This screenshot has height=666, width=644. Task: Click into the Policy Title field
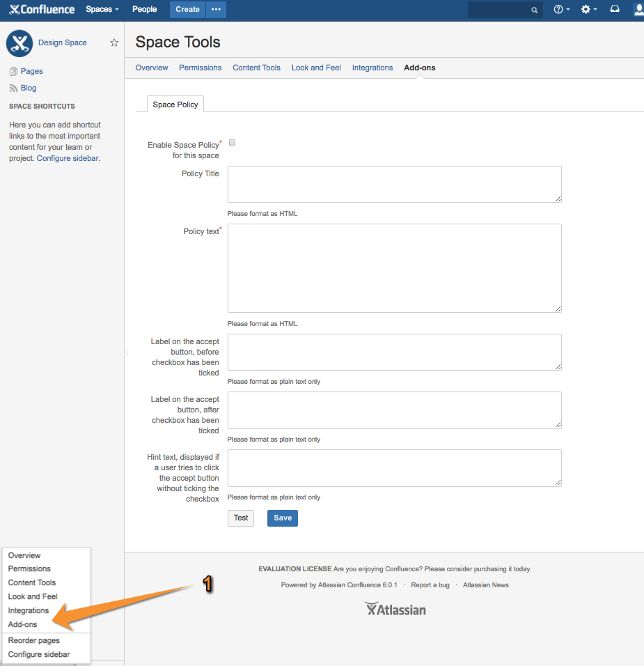click(394, 184)
